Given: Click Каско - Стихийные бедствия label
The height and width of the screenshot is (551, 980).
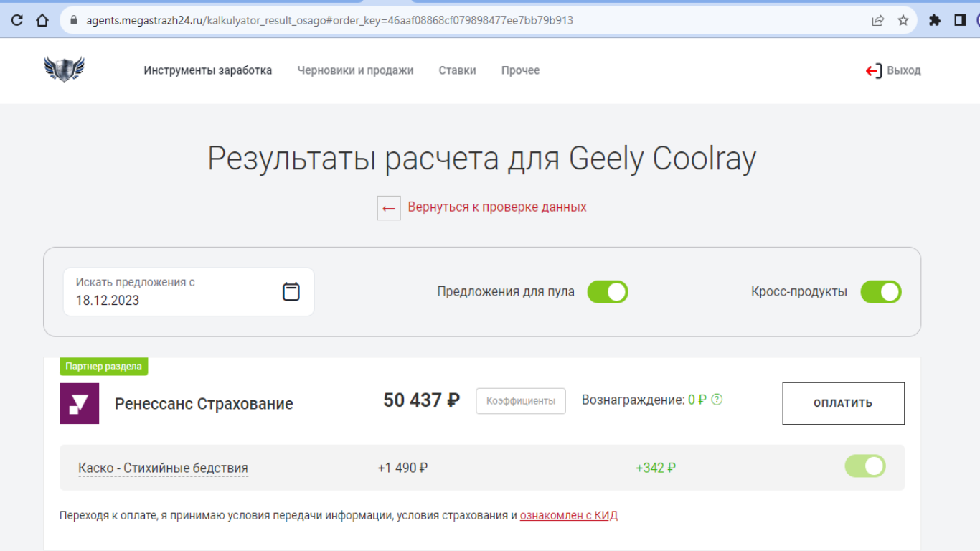Looking at the screenshot, I should (x=163, y=468).
